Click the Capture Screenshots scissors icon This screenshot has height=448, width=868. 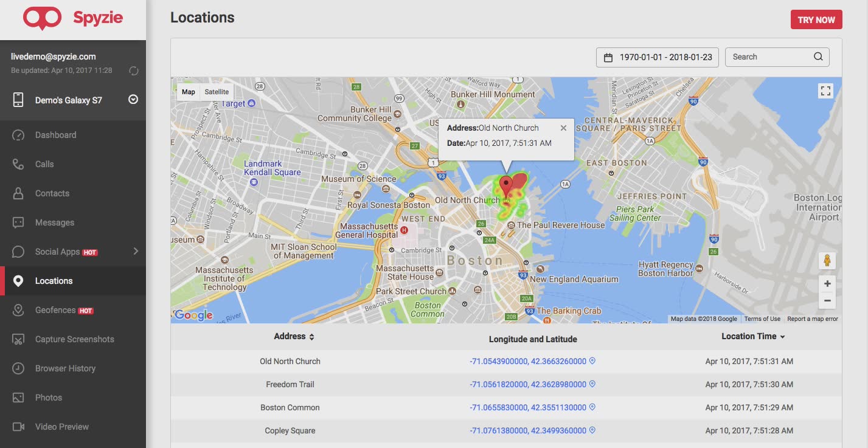[18, 339]
